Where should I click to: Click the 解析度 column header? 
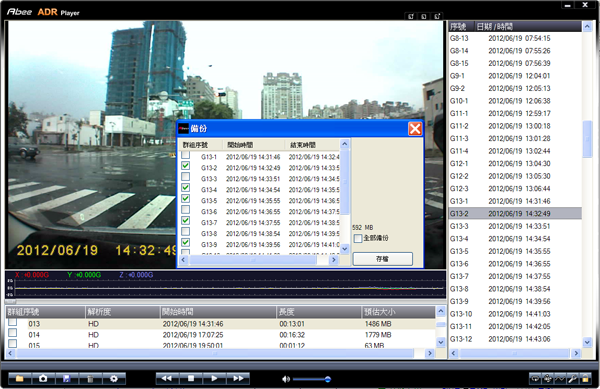click(x=122, y=312)
